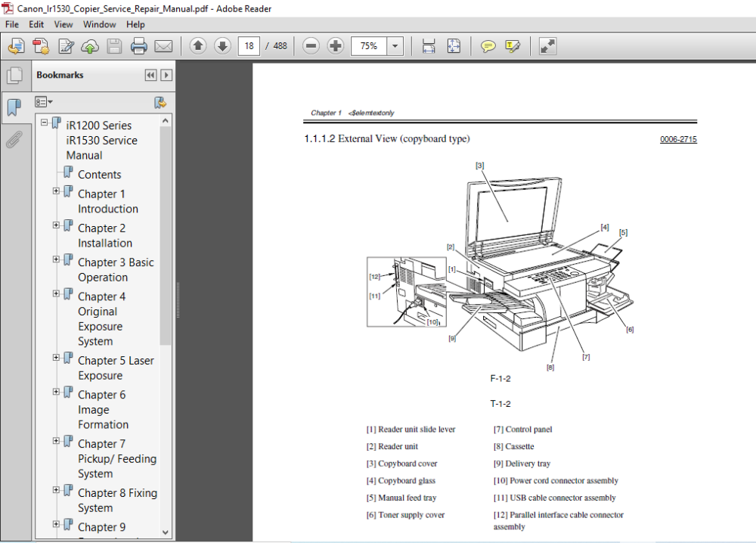Click the Bookmarks panel ribbon icon
Screen dimensions: 756x543
pos(14,107)
